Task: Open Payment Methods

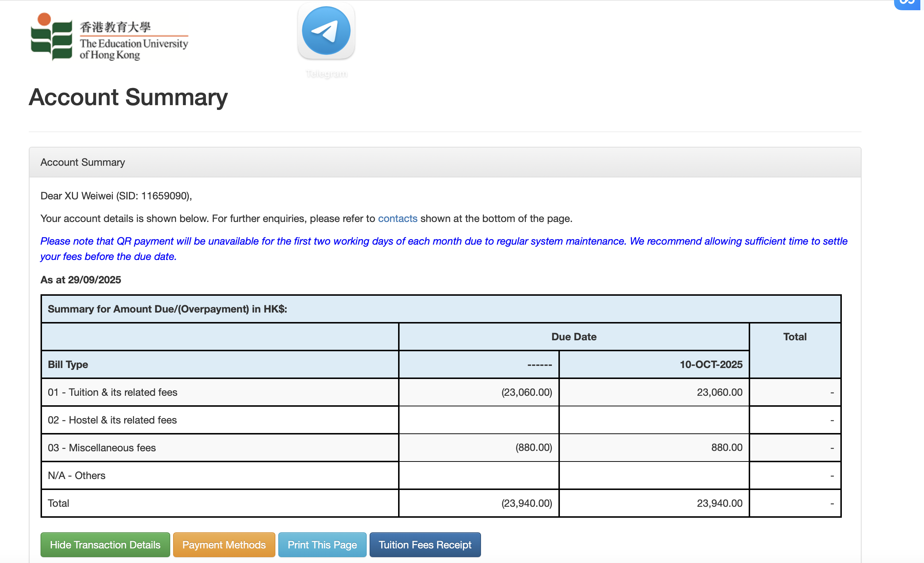Action: (224, 544)
